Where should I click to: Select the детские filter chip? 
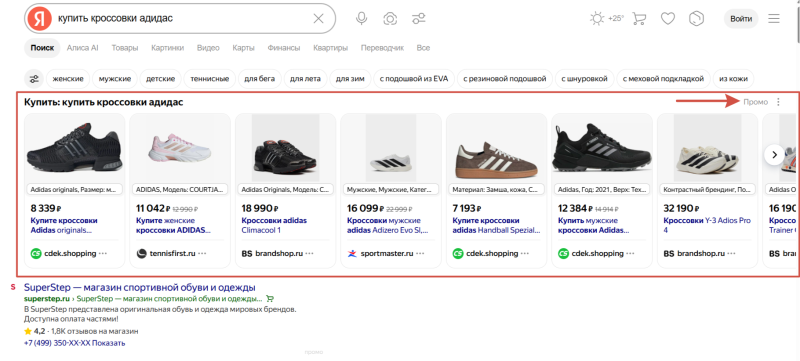pos(160,79)
